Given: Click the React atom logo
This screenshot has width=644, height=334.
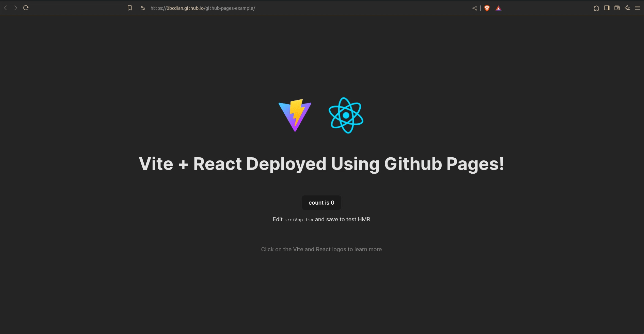Looking at the screenshot, I should pyautogui.click(x=346, y=115).
